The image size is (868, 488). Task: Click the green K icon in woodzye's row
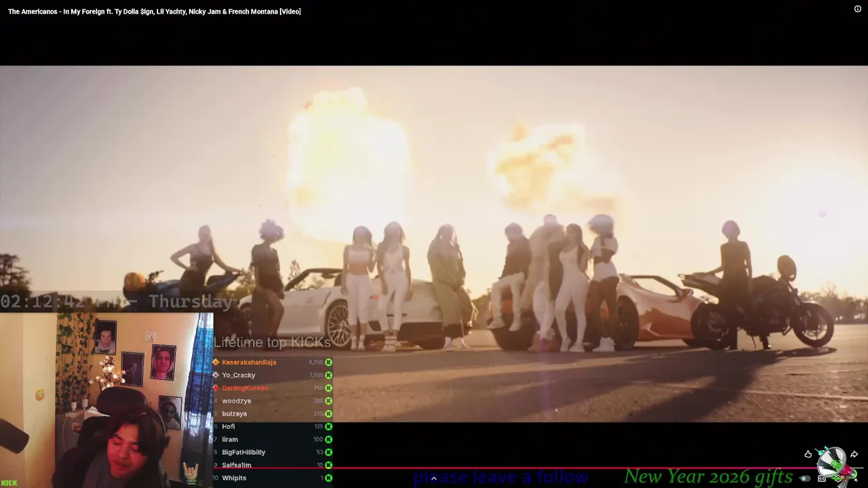coord(329,401)
